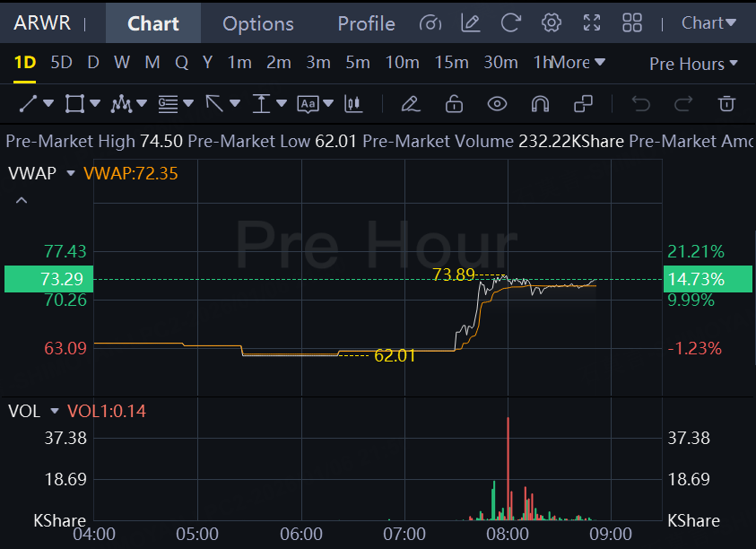Pick the rectangle shape drawing tool
The width and height of the screenshot is (756, 549).
(75, 104)
